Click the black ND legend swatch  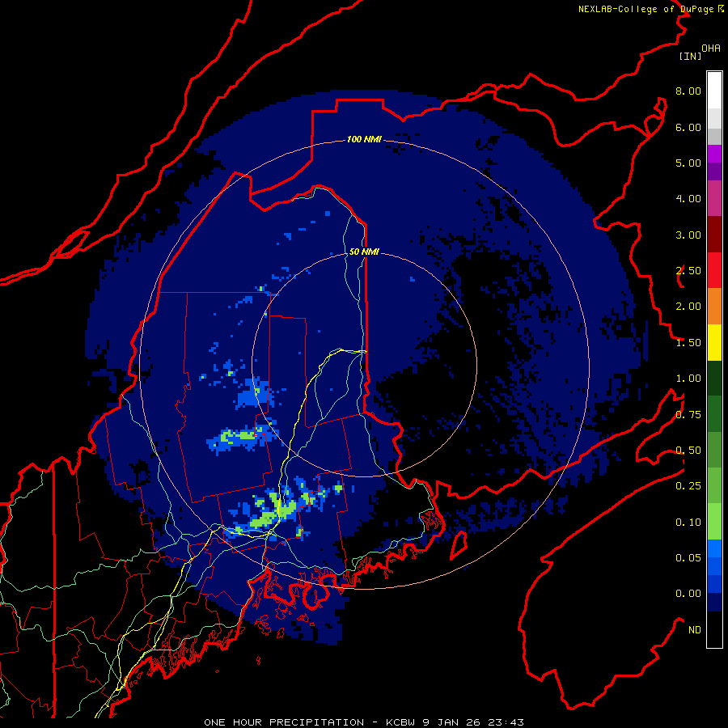714,629
